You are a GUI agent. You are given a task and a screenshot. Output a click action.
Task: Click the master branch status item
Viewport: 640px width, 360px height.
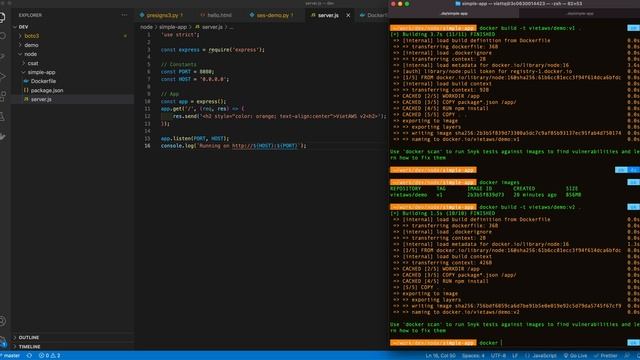click(10, 356)
